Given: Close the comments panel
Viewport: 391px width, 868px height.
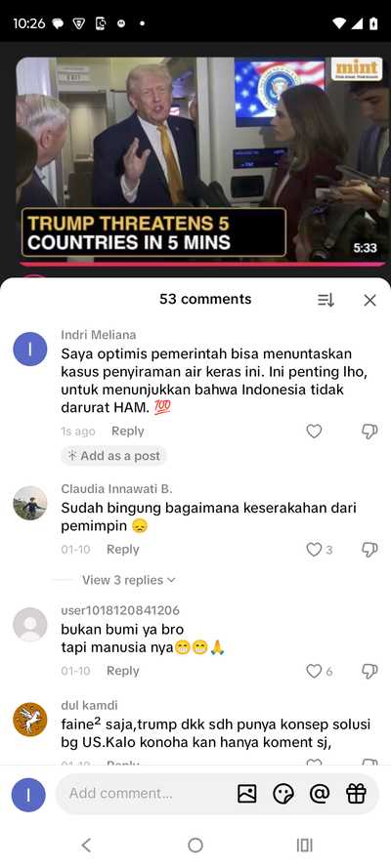Looking at the screenshot, I should click(x=369, y=300).
